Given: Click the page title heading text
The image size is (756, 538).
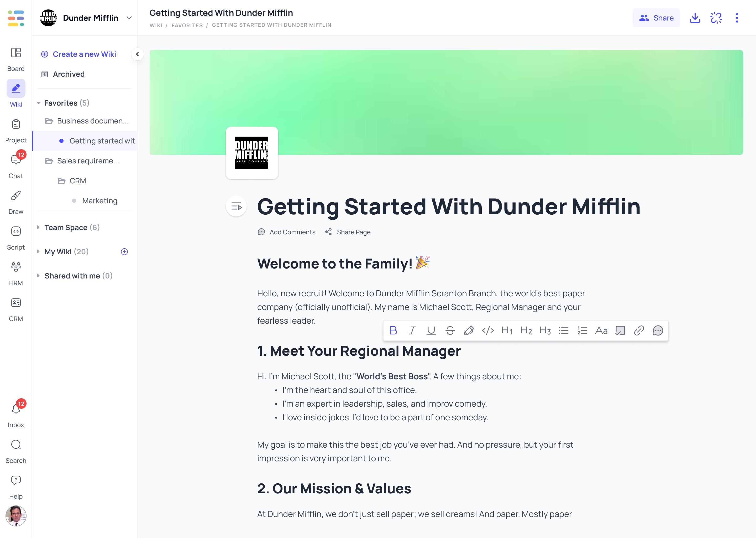Looking at the screenshot, I should click(449, 206).
